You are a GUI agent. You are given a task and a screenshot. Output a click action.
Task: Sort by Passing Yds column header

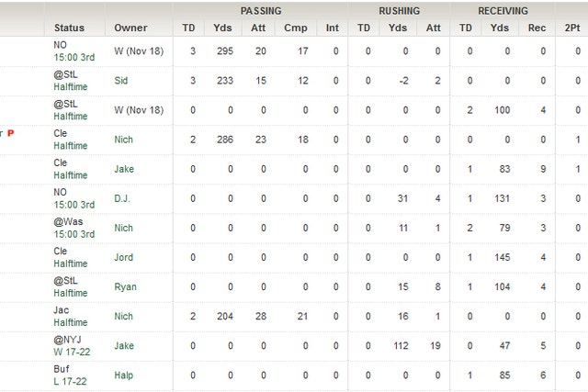click(222, 28)
